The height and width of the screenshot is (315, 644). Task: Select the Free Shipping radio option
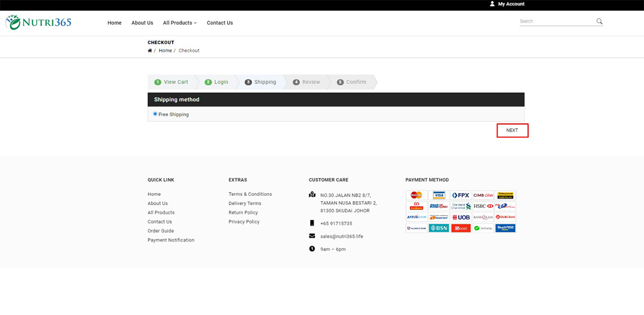pos(155,114)
